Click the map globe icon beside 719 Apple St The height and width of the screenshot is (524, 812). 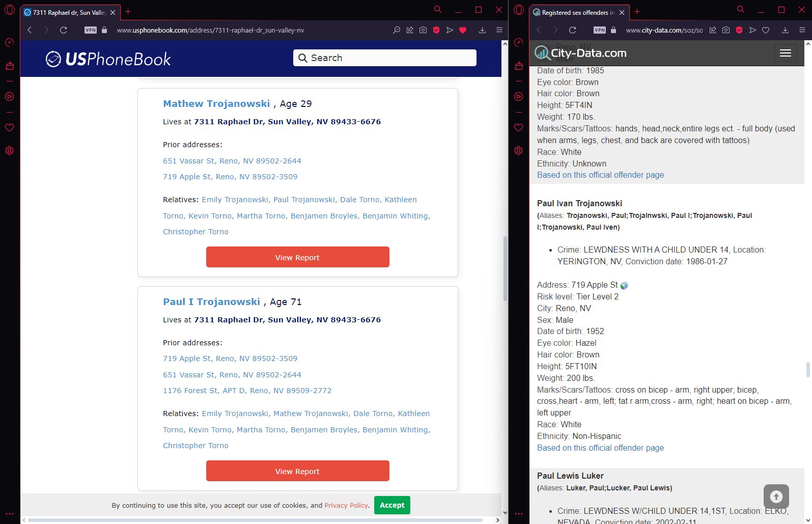point(624,286)
